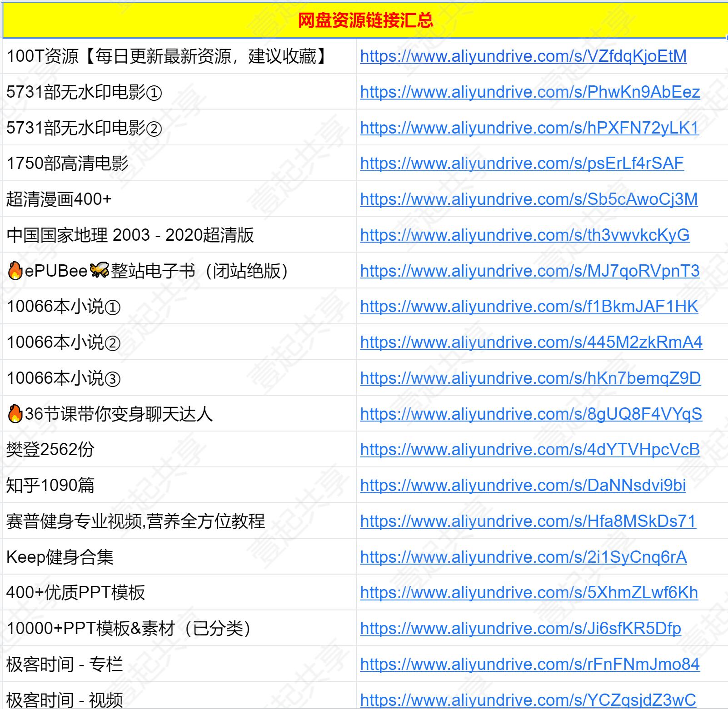Viewport: 728px width, 709px height.
Task: Open the 樊登2562份 share link
Action: point(529,450)
